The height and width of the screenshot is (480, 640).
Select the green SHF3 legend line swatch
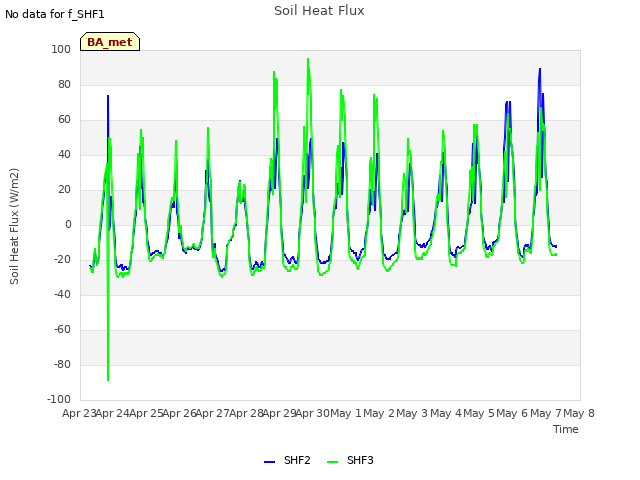[333, 462]
